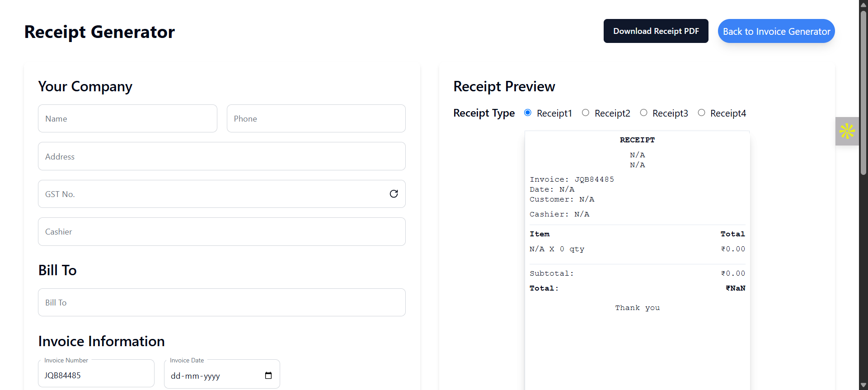The width and height of the screenshot is (868, 390).
Task: Click the 'Invoice Information' heading
Action: click(x=101, y=341)
